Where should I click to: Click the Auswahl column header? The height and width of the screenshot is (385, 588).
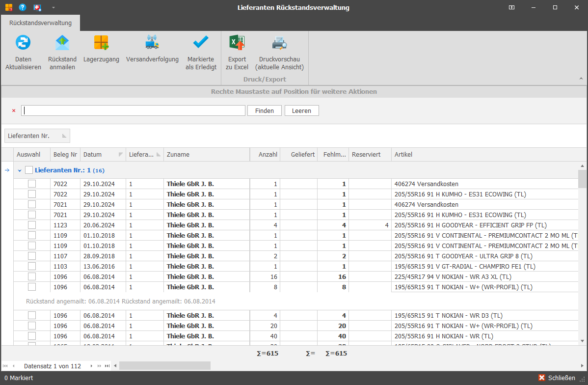(32, 155)
